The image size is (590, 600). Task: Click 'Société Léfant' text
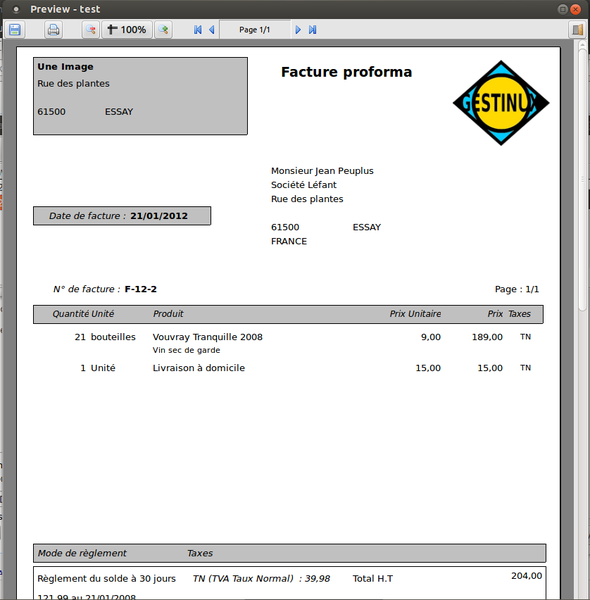(304, 185)
